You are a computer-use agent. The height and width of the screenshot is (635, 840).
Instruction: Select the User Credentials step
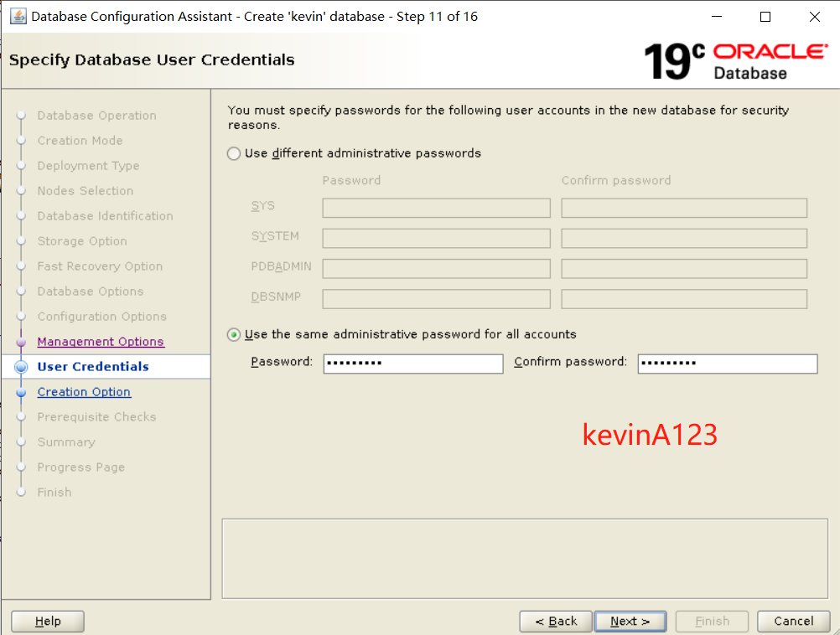point(93,367)
